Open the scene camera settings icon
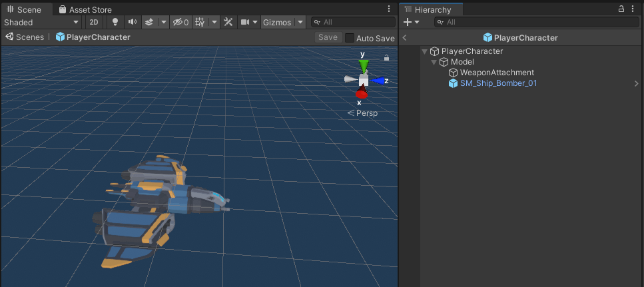The image size is (644, 287). click(x=245, y=22)
